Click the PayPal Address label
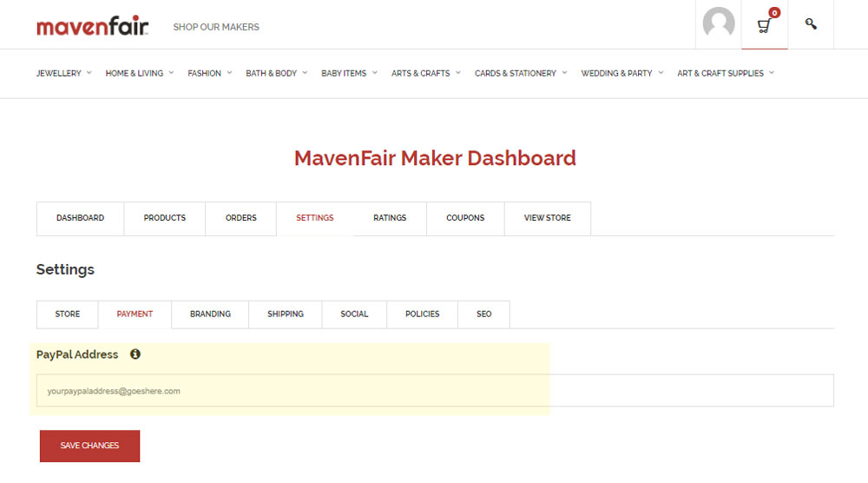The width and height of the screenshot is (868, 483). coord(77,354)
